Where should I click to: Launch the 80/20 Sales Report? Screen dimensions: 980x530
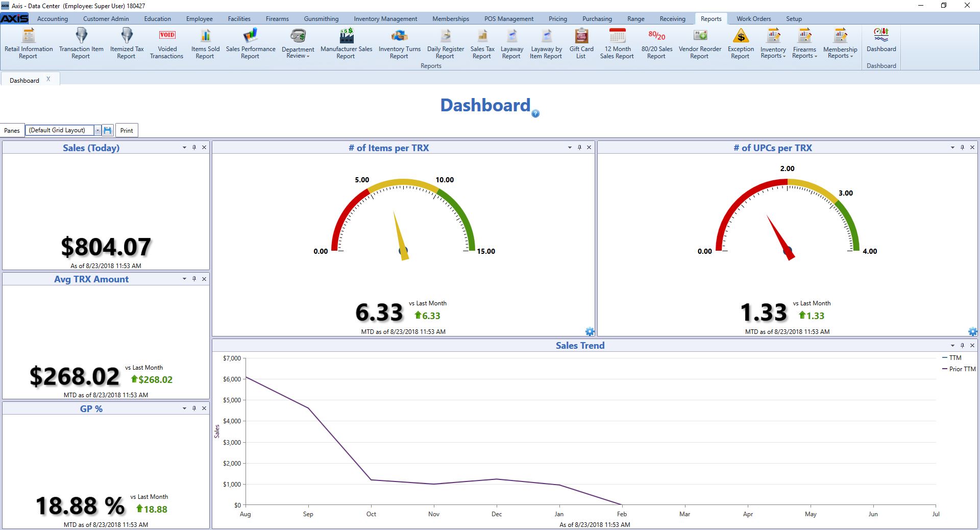(656, 43)
